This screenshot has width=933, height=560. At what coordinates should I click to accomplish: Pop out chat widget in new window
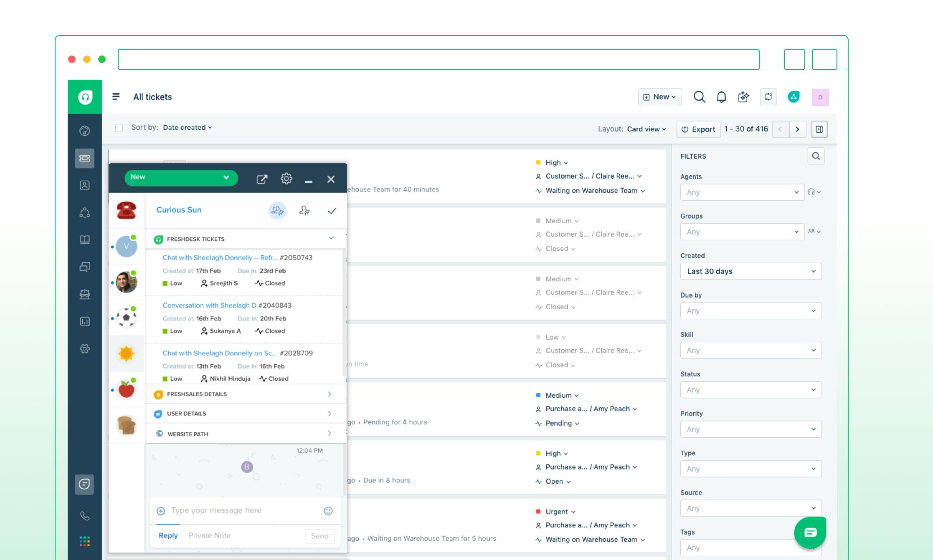(262, 179)
